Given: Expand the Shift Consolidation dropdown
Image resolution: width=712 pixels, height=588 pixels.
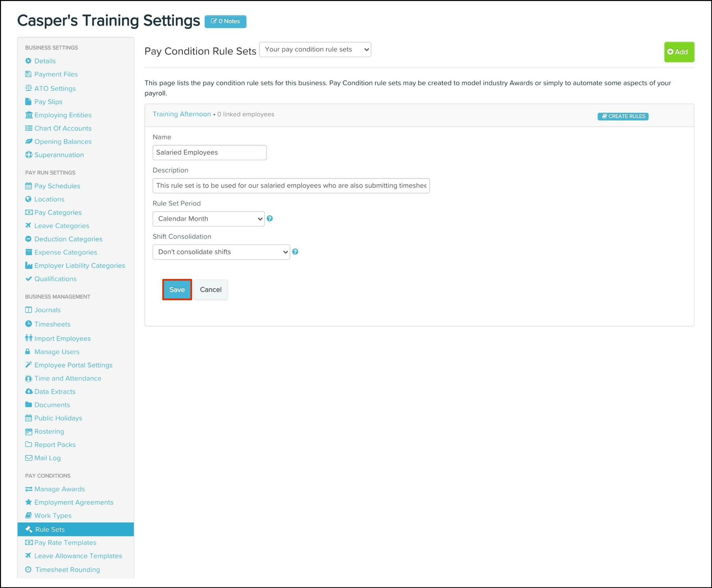Looking at the screenshot, I should coord(221,252).
